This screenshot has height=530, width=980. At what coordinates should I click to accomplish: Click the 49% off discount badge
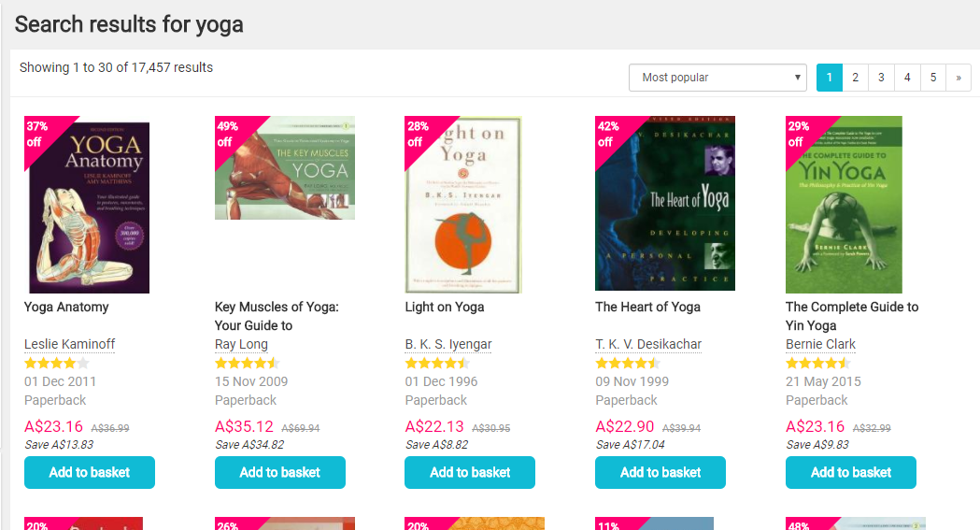226,133
